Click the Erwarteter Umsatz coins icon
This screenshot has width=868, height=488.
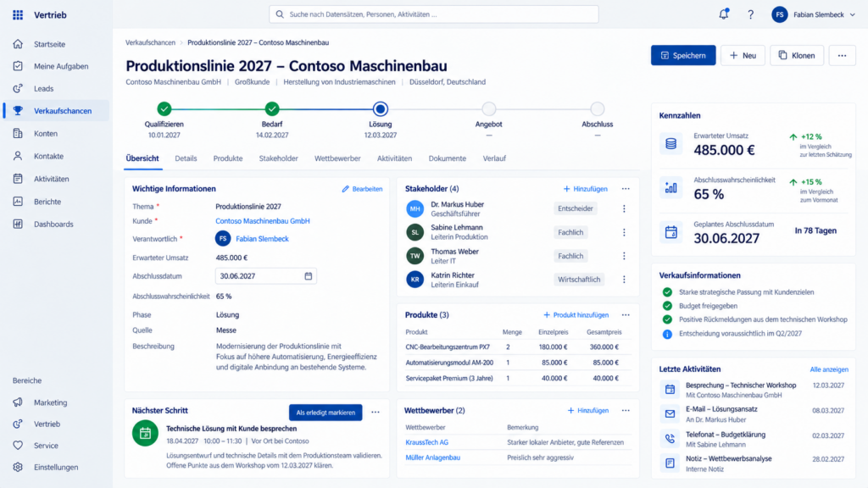click(671, 144)
